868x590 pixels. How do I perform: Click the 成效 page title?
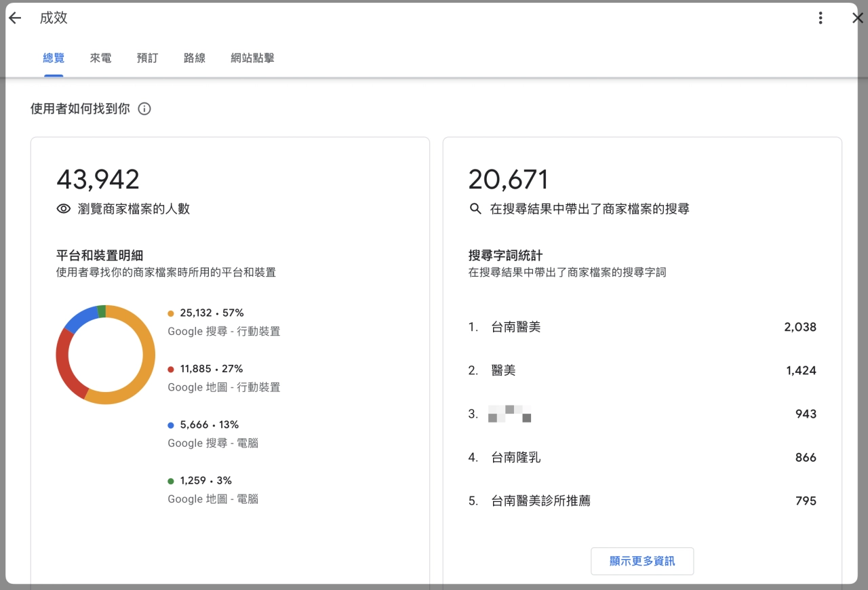coord(54,18)
